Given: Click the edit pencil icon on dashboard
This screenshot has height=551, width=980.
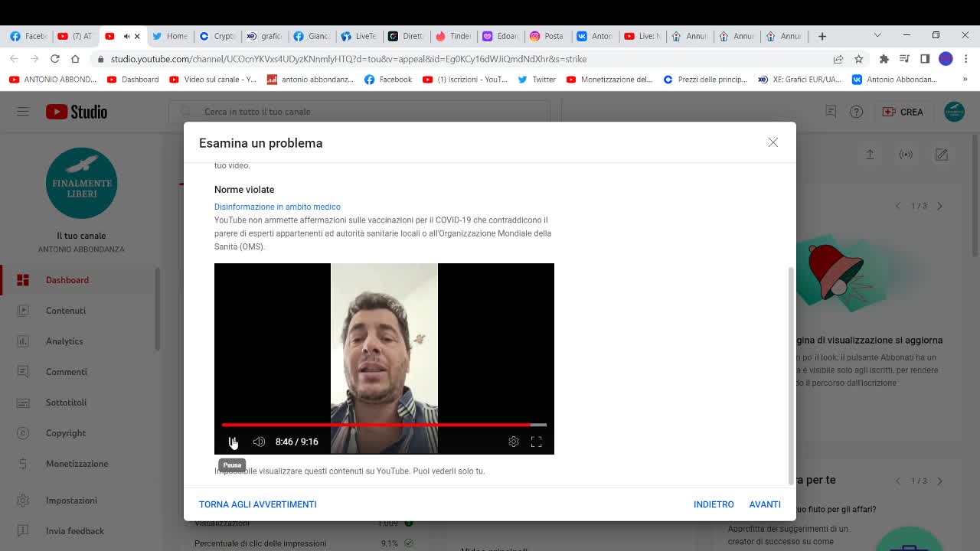Looking at the screenshot, I should [x=942, y=155].
